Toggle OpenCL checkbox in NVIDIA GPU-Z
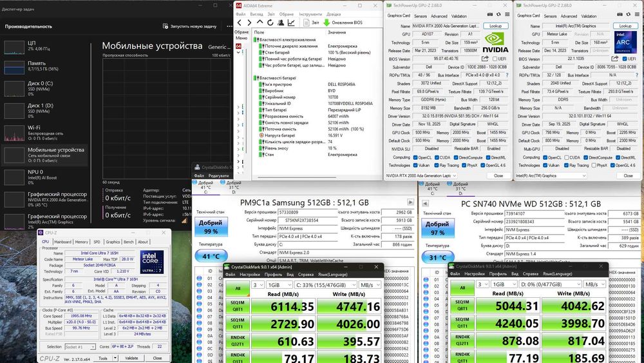This screenshot has width=644, height=363. click(x=415, y=157)
